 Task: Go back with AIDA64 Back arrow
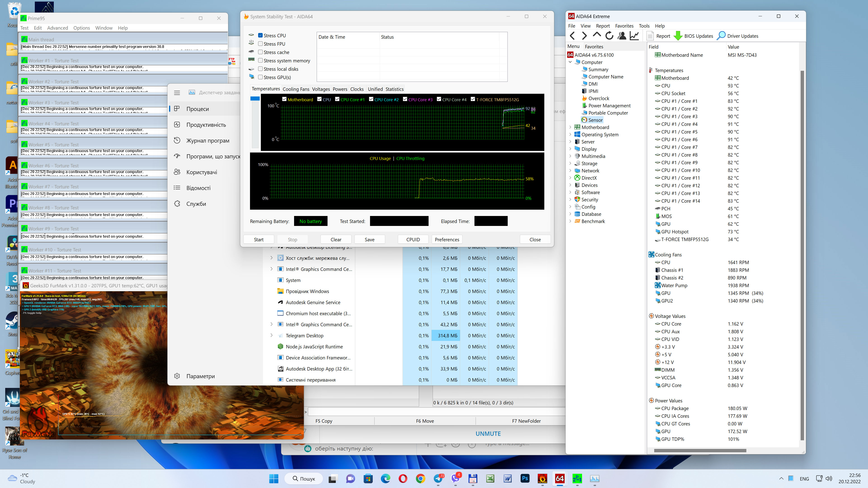572,36
